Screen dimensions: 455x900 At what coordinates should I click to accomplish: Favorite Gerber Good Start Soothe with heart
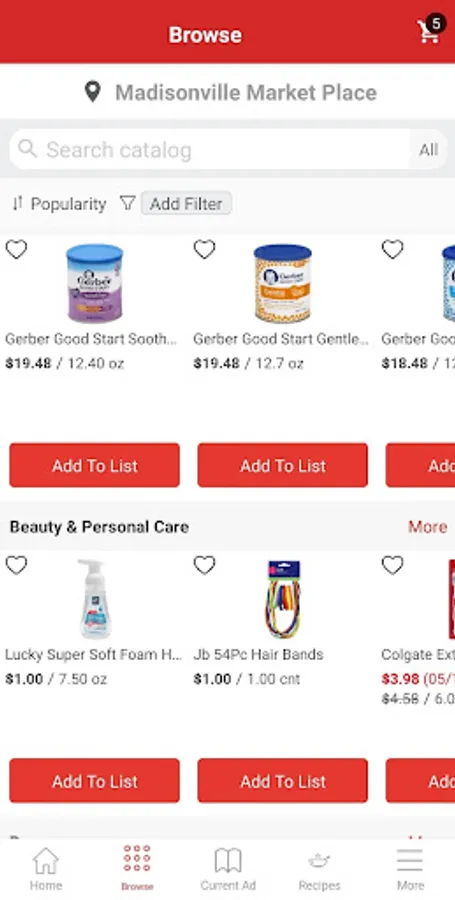pos(16,250)
